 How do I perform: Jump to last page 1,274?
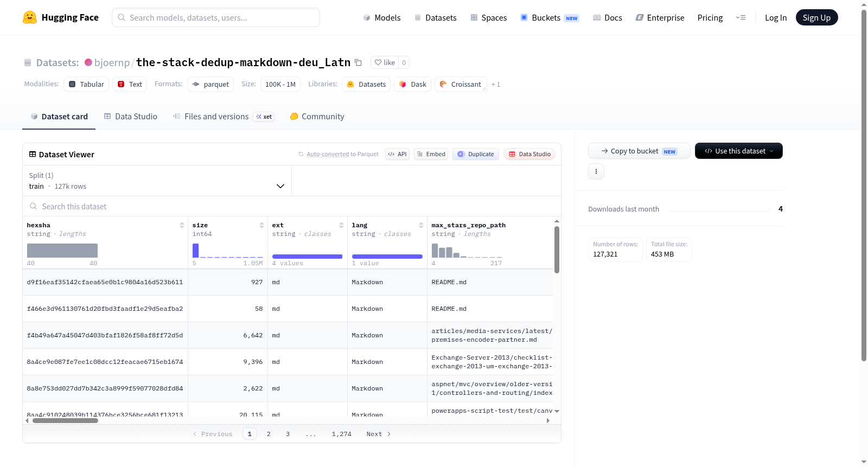point(342,434)
